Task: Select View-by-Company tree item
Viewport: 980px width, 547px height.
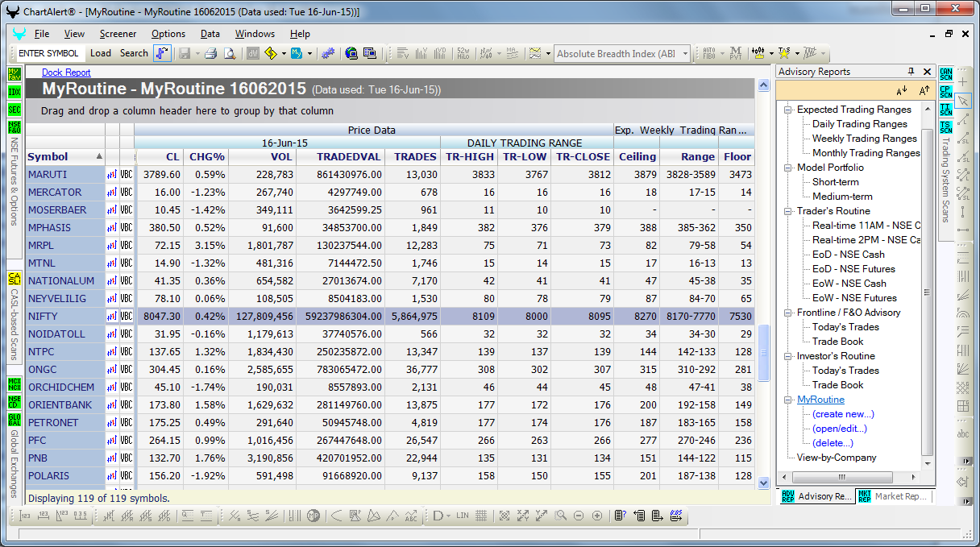Action: [x=836, y=458]
